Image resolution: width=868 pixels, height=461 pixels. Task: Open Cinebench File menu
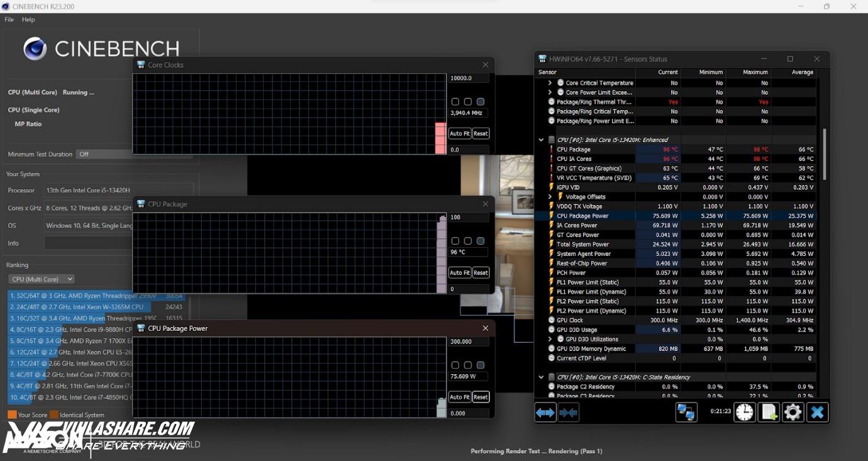[x=9, y=19]
